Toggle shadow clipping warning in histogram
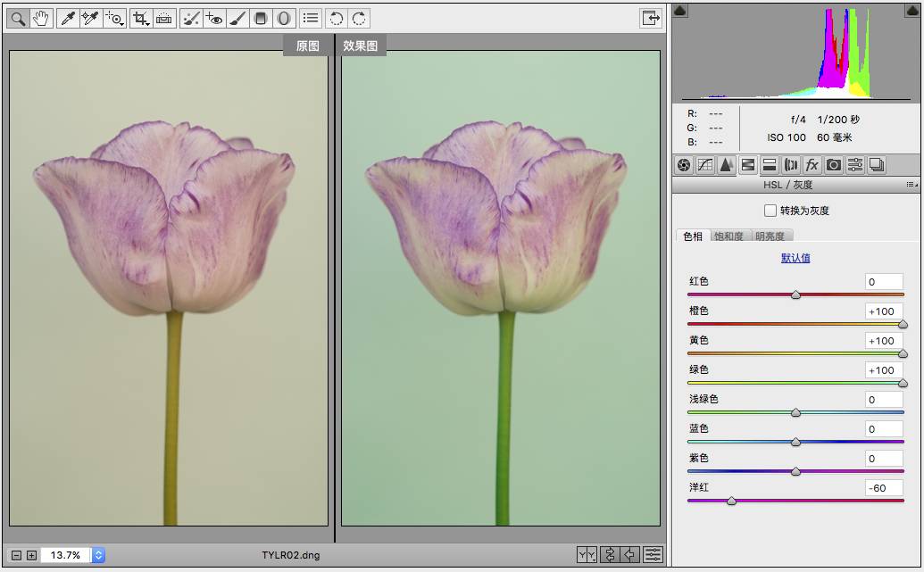 coord(680,11)
